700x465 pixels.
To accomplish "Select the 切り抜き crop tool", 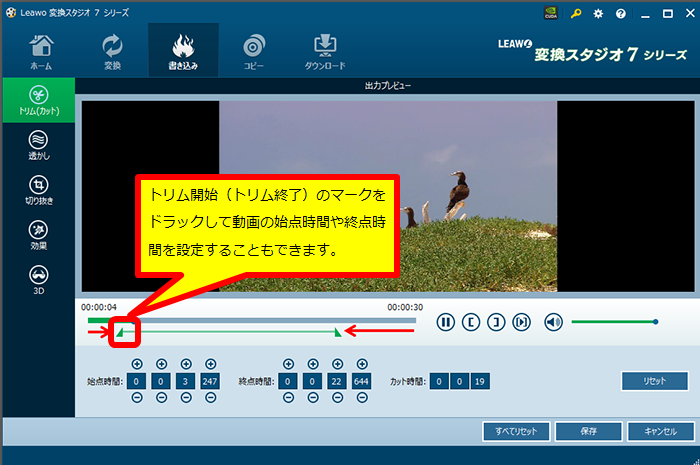I will 37,190.
